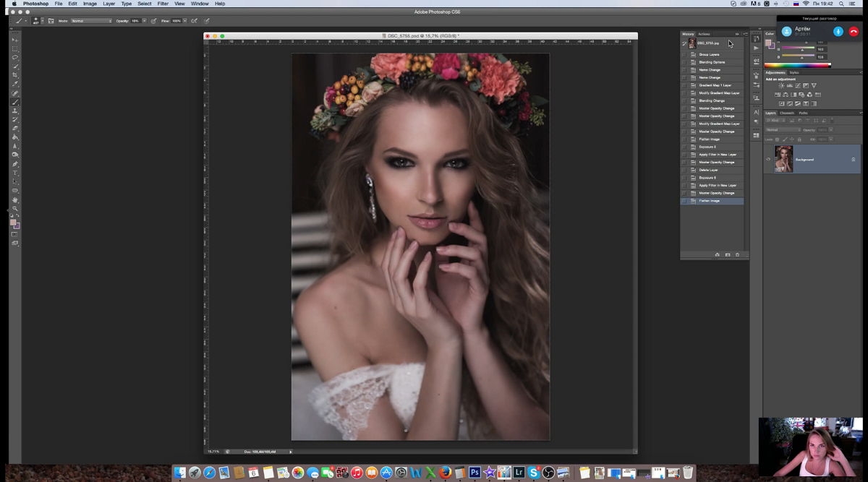Open the Filter menu
The width and height of the screenshot is (868, 482).
click(163, 4)
